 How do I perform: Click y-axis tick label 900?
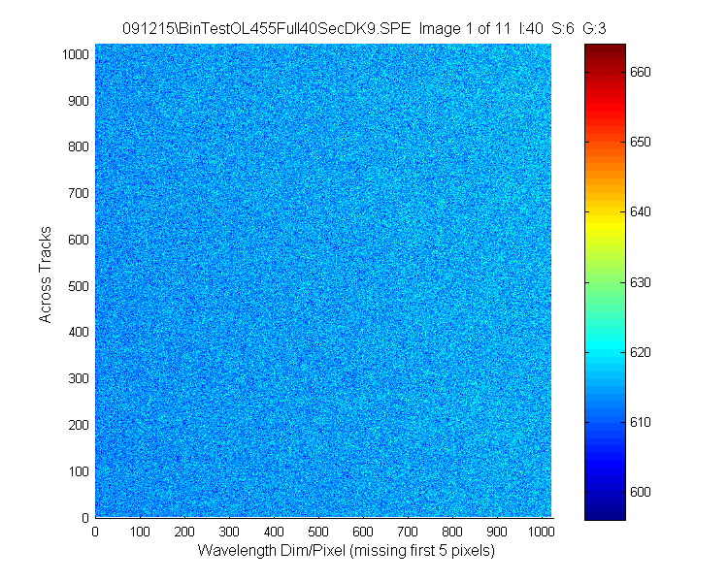click(79, 101)
